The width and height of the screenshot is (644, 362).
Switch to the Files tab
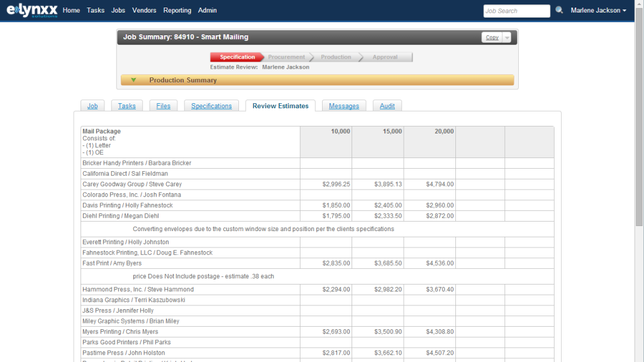[x=163, y=106]
